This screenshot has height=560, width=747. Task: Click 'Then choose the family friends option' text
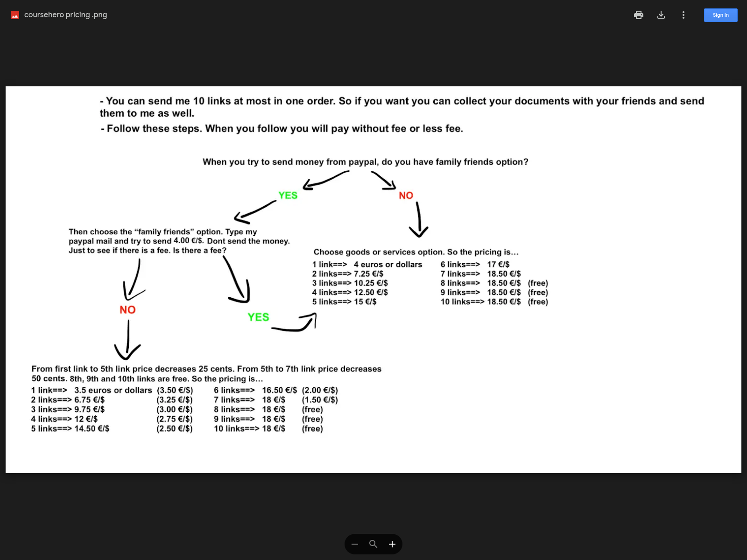point(179,241)
